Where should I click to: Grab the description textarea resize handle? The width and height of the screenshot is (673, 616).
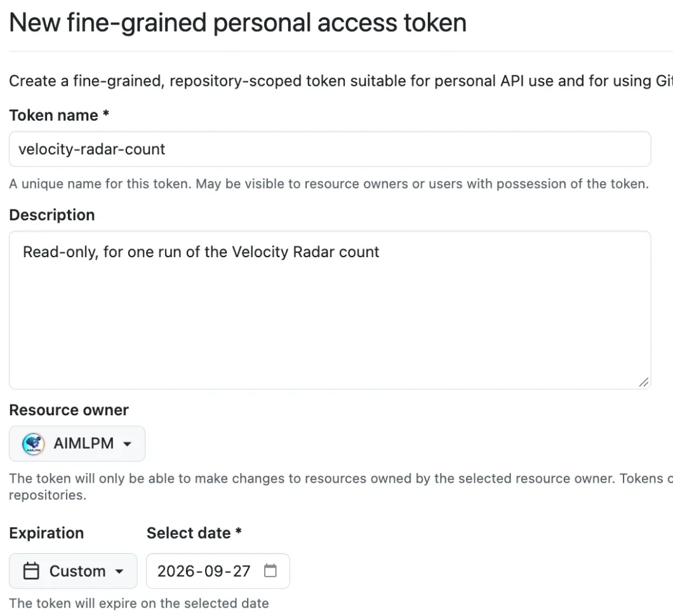643,382
